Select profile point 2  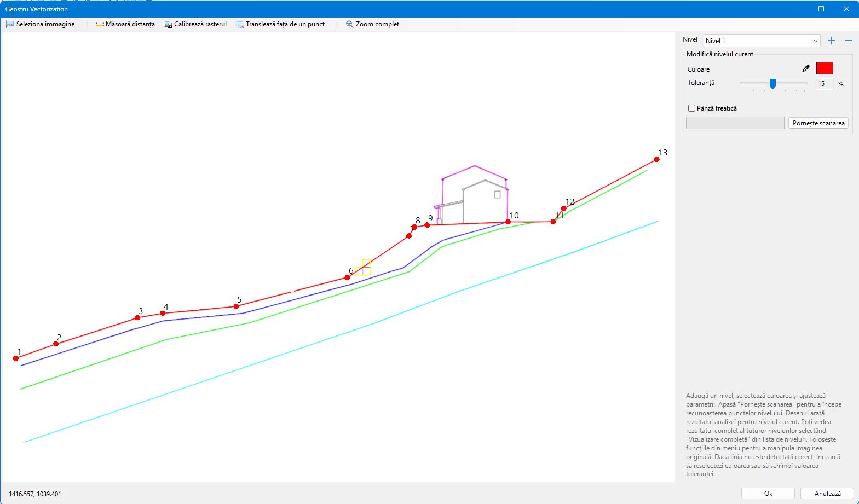coord(56,344)
